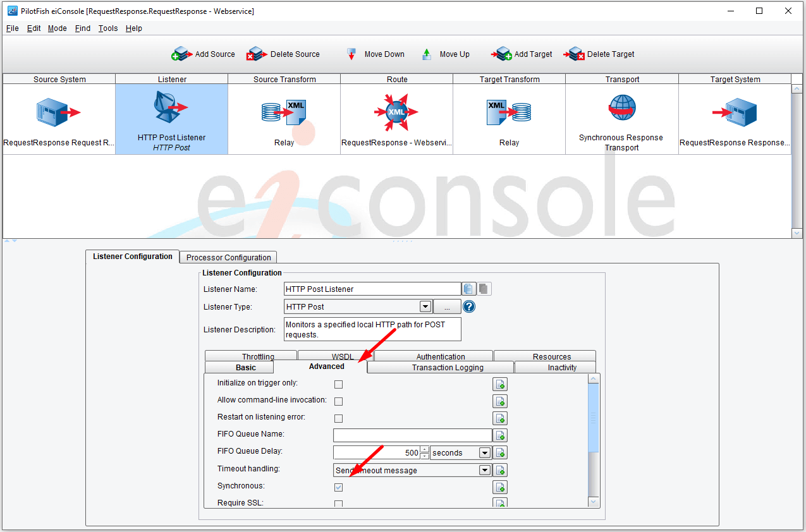Click the Move Down arrow button
This screenshot has width=806, height=532.
[376, 54]
